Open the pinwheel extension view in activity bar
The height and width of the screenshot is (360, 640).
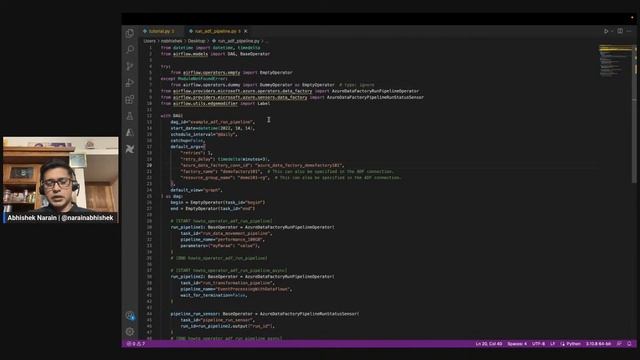[130, 149]
